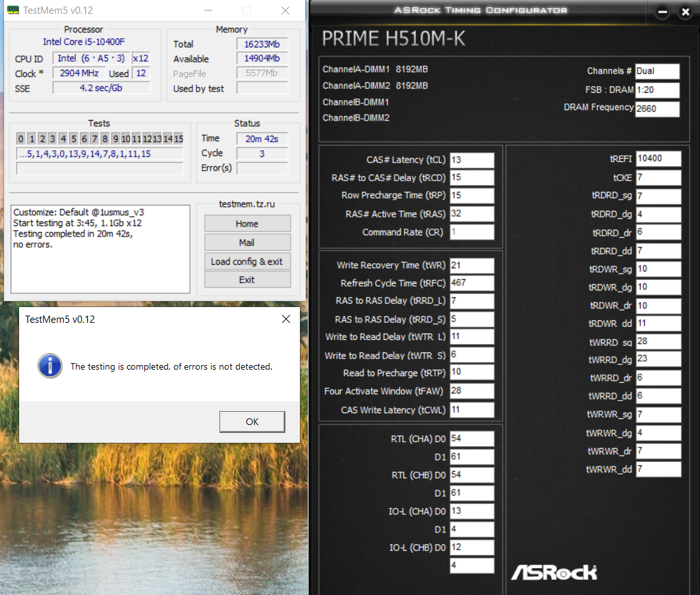Viewport: 700px width, 595px height.
Task: Click the SSE value 4.2 sec/Gb
Action: (102, 88)
